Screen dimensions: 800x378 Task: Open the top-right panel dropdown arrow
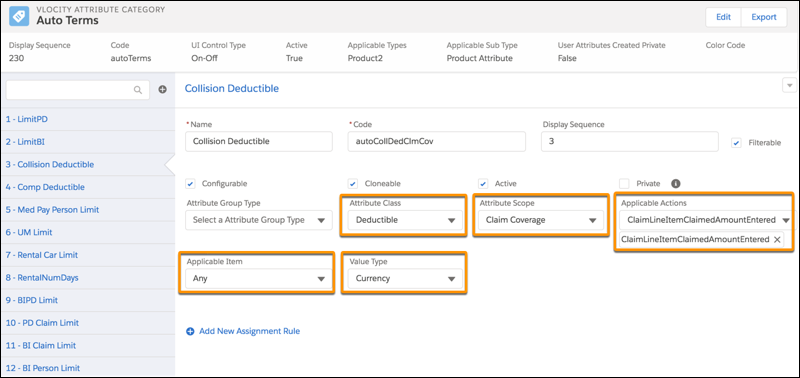pos(789,85)
